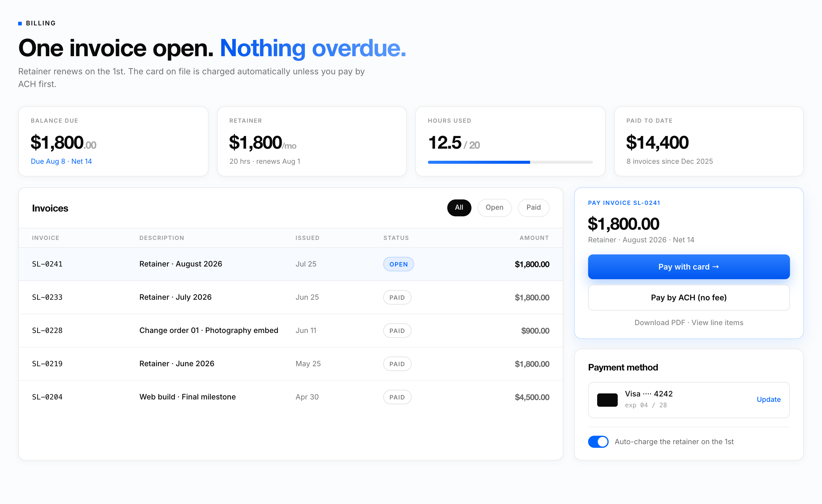View line items of the invoice

(717, 322)
